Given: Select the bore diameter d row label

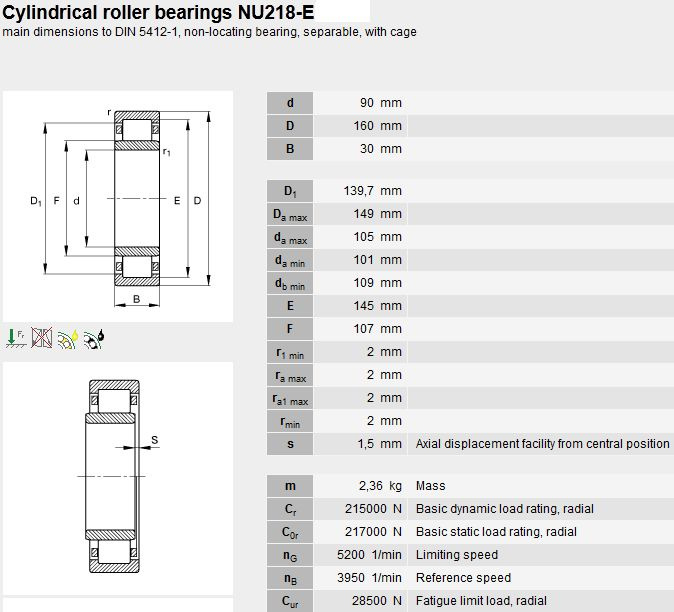Looking at the screenshot, I should pyautogui.click(x=290, y=103).
